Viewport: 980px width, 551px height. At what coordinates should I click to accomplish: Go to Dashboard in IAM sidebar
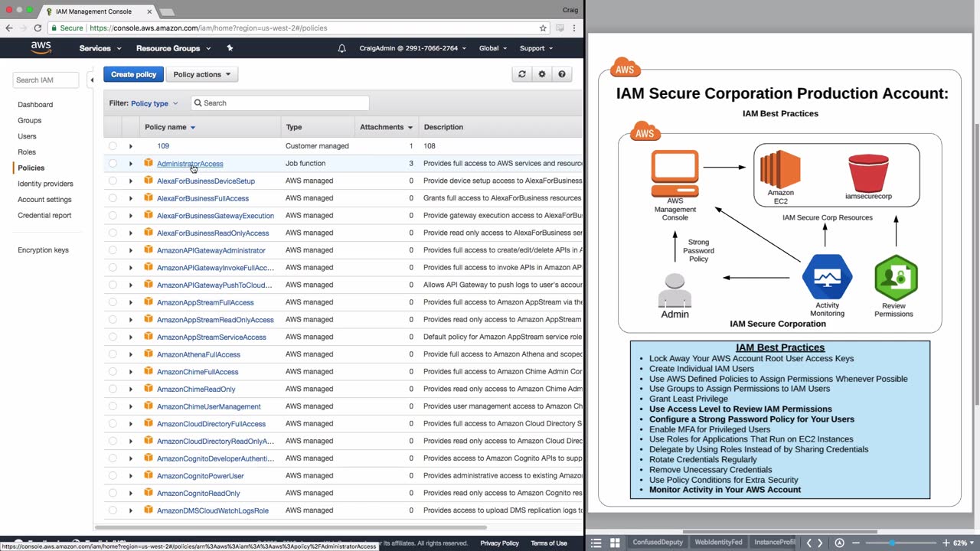pyautogui.click(x=35, y=104)
